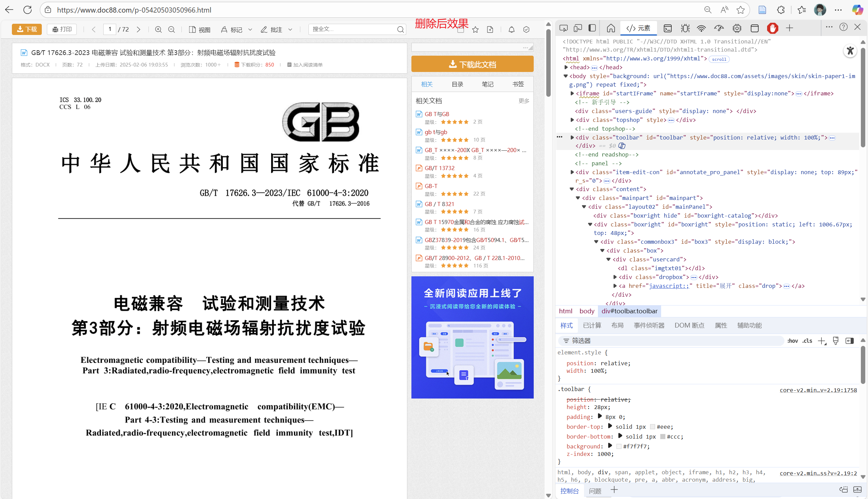Open DevTools Welcome home icon
Screen dimensions: 868x499
coord(611,28)
